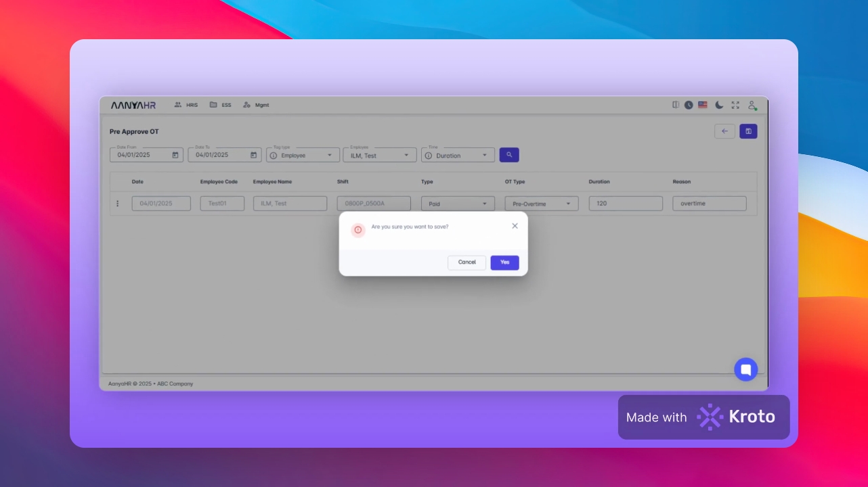
Task: Open the ESS menu
Action: pyautogui.click(x=220, y=105)
